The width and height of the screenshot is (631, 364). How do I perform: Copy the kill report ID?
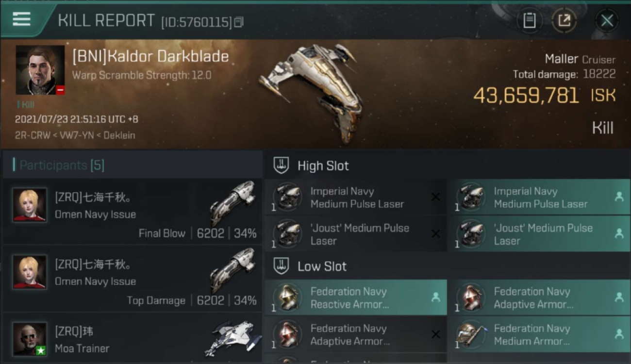[238, 22]
